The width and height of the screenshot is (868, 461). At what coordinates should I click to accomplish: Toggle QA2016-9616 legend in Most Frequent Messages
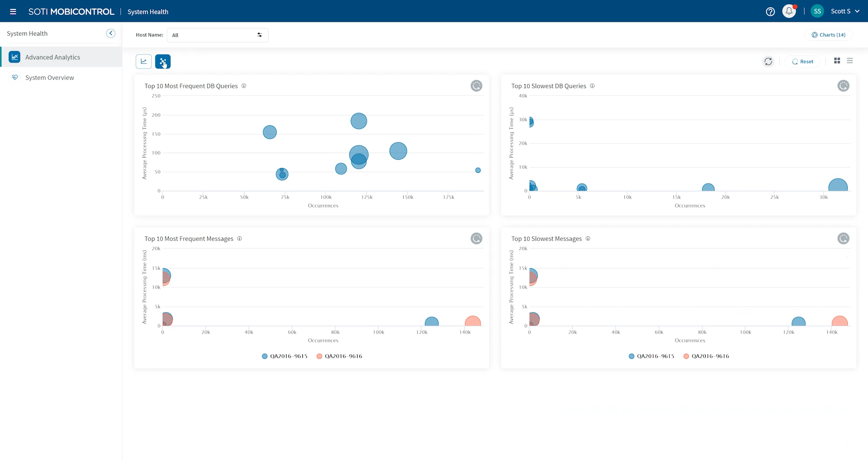click(x=339, y=356)
